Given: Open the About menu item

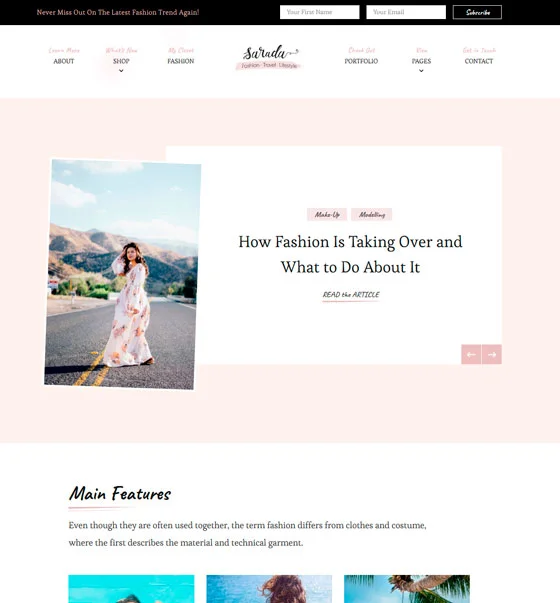Looking at the screenshot, I should point(64,61).
